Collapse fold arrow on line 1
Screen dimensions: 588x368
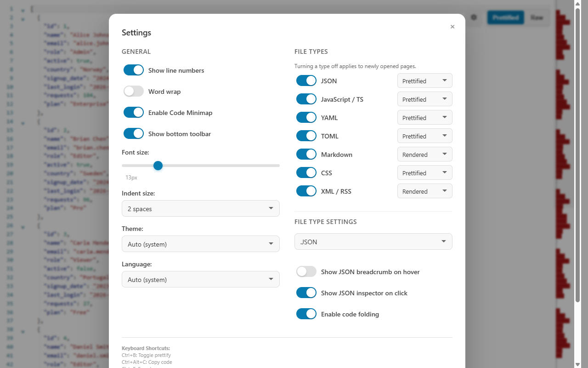(x=23, y=9)
